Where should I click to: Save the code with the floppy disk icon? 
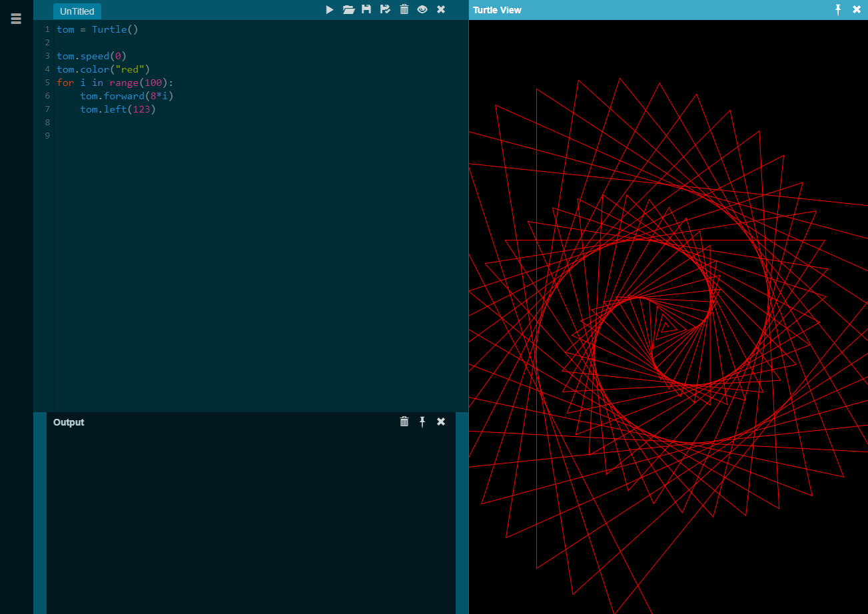366,9
